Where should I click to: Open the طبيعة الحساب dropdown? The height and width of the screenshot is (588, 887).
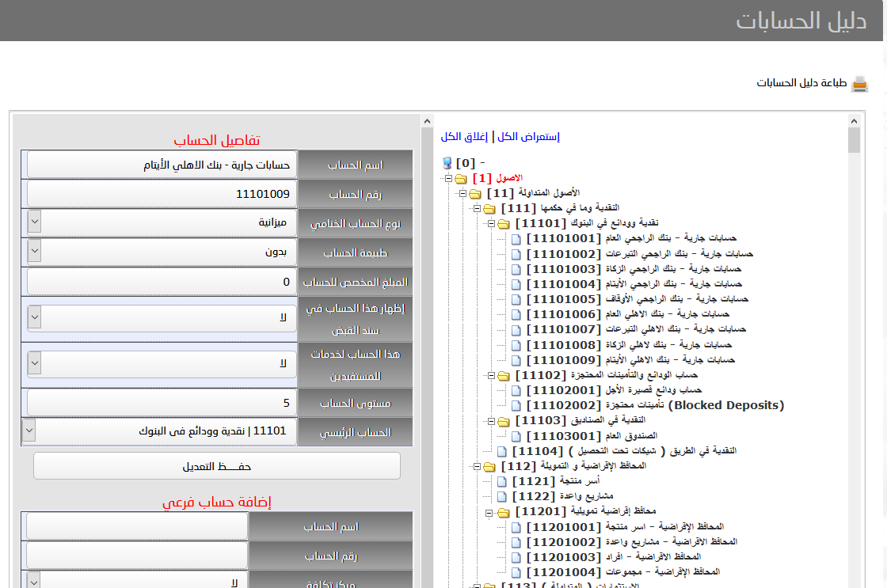pyautogui.click(x=34, y=252)
